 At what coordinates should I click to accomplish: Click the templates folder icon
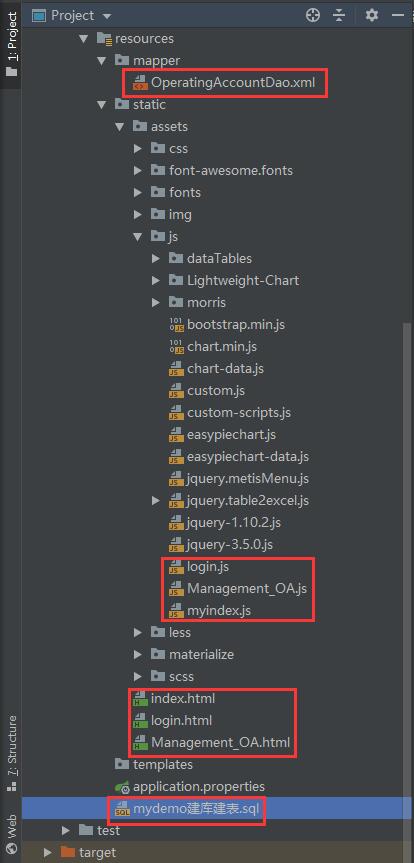tap(122, 764)
